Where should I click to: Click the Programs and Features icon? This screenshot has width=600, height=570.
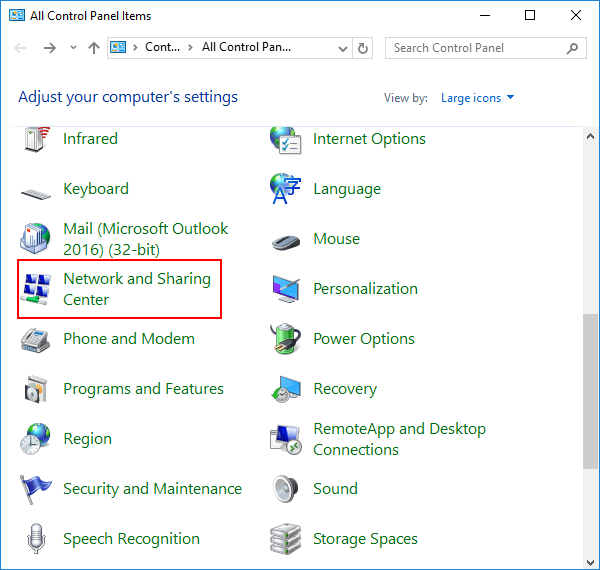tap(36, 389)
